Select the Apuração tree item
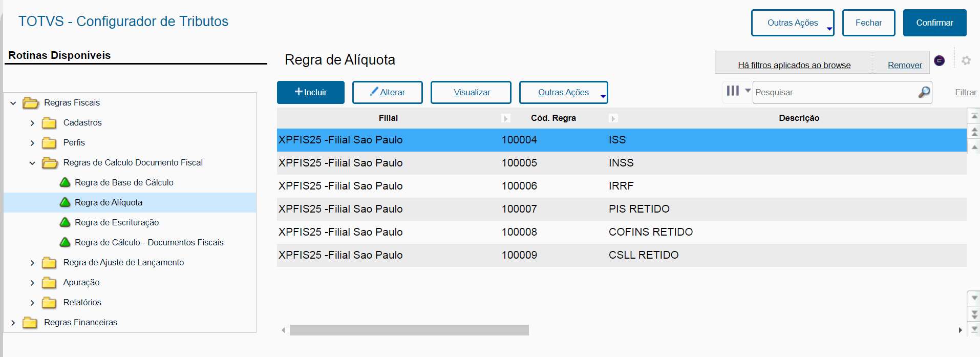This screenshot has height=357, width=980. (81, 282)
